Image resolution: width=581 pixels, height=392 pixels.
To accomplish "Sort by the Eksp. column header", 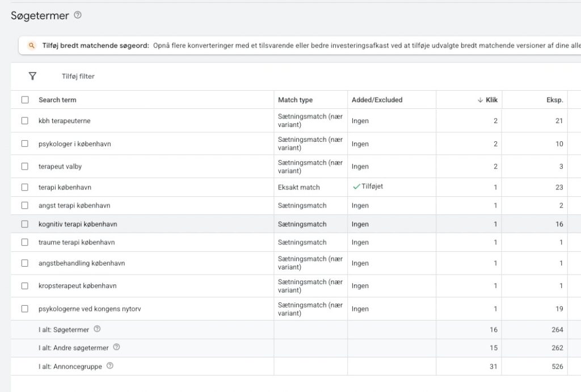I will [x=555, y=100].
